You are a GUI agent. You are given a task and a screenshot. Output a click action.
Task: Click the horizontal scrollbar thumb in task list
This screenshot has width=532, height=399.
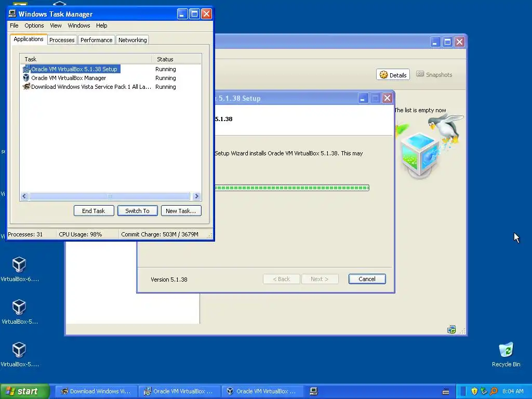tap(109, 196)
